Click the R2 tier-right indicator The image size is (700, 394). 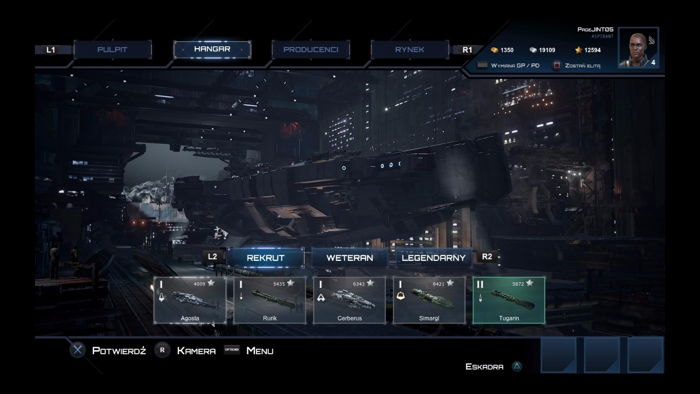click(x=487, y=257)
